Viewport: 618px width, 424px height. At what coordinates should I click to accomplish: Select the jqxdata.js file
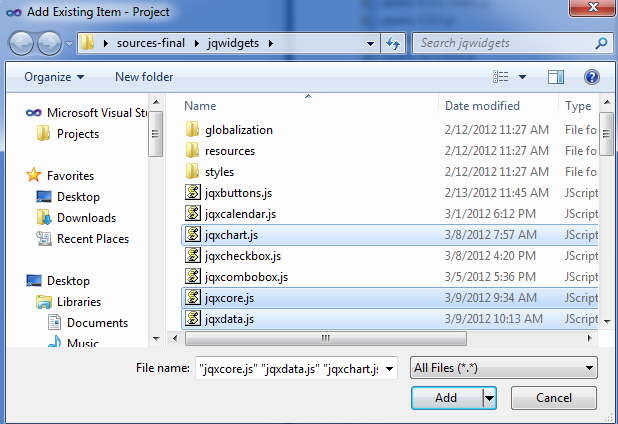tap(389, 319)
